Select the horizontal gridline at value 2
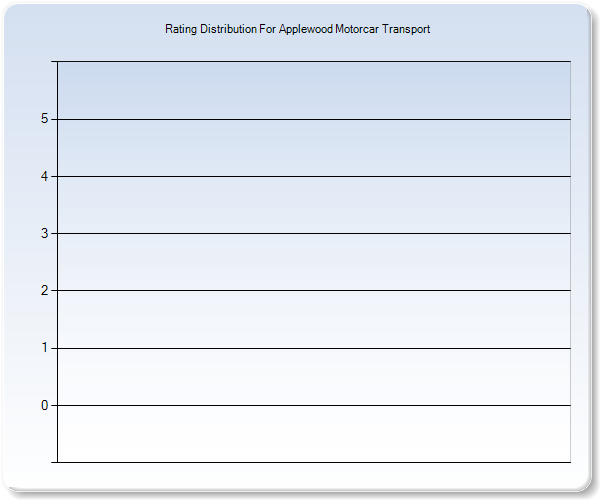Viewport: 600px width, 500px height. [314, 291]
